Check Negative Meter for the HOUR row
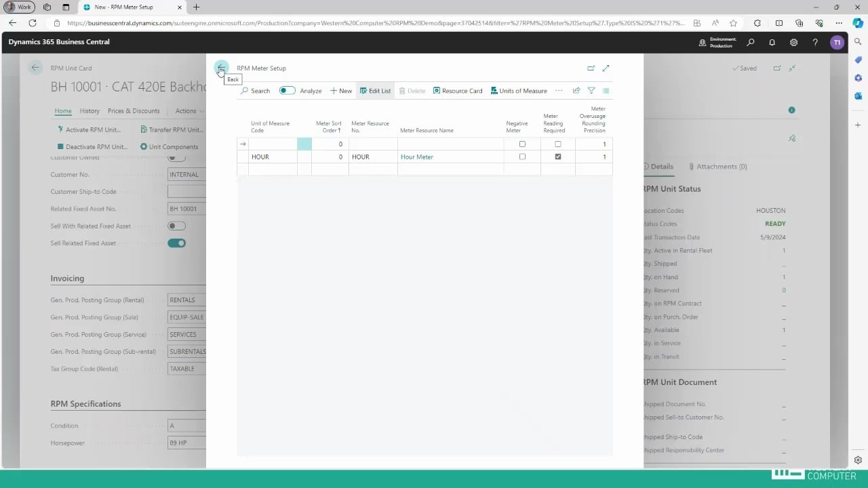This screenshot has width=868, height=488. [522, 157]
